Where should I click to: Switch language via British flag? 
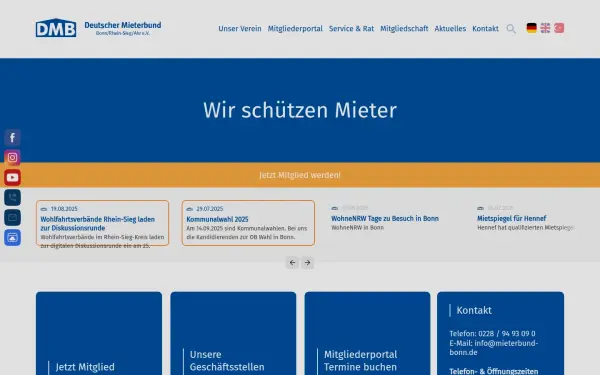[545, 28]
